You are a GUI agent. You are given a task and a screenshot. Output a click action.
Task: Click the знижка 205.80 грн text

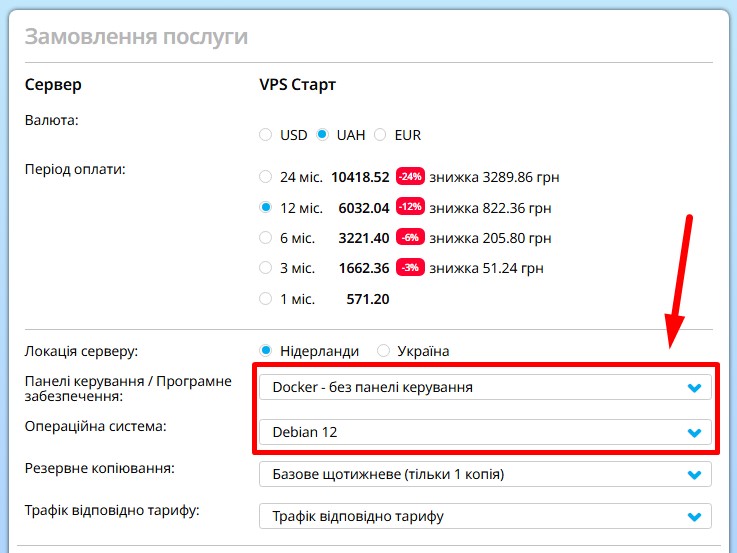[x=490, y=238]
